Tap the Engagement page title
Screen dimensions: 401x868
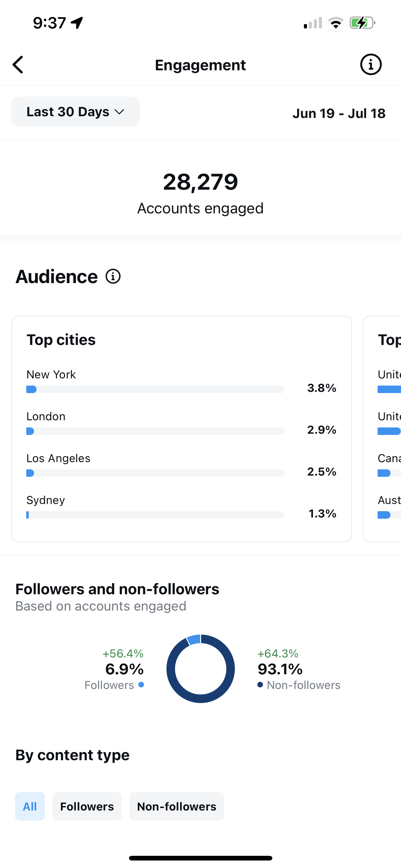[x=200, y=65]
